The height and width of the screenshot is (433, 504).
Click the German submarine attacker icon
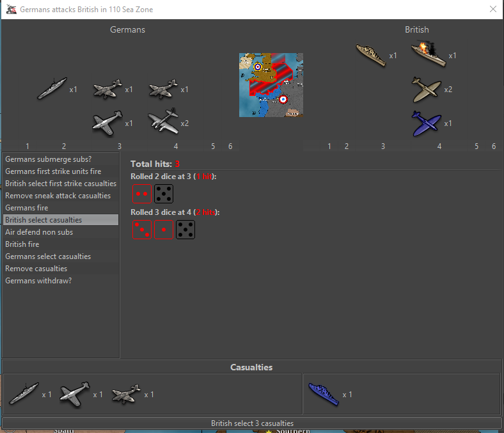coord(52,89)
